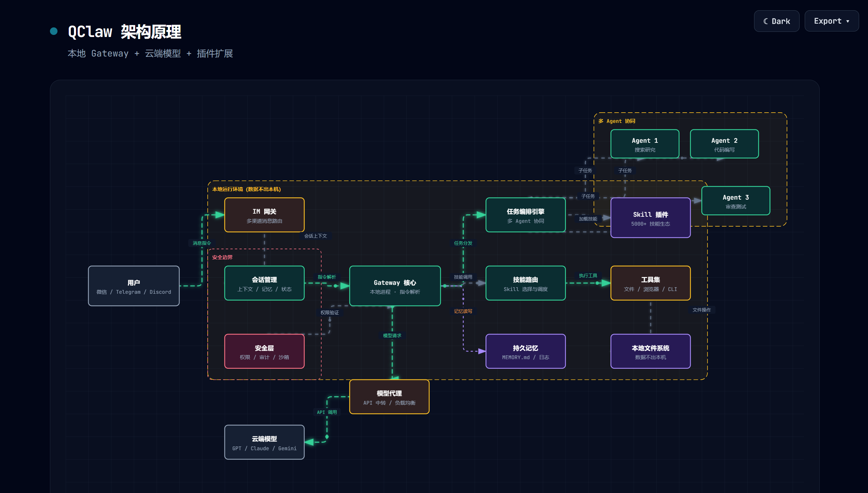The height and width of the screenshot is (493, 868).
Task: Click the 安全层 node
Action: [x=264, y=352]
